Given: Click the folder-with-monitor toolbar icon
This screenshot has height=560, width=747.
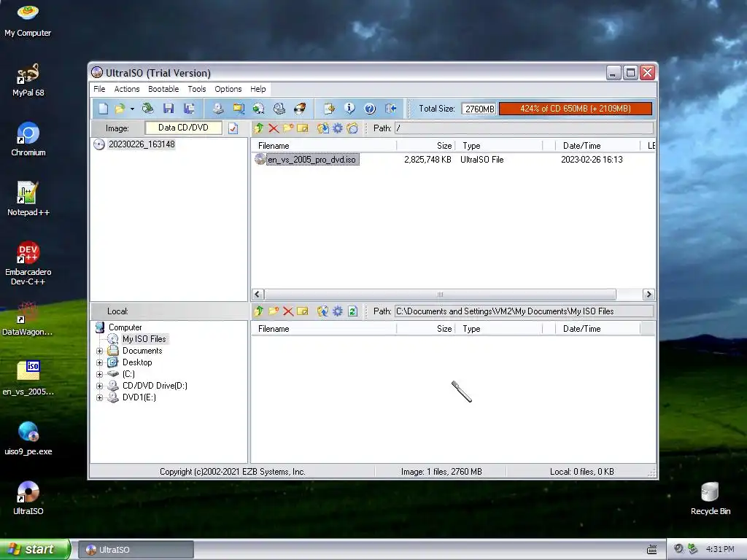Looking at the screenshot, I should point(239,109).
